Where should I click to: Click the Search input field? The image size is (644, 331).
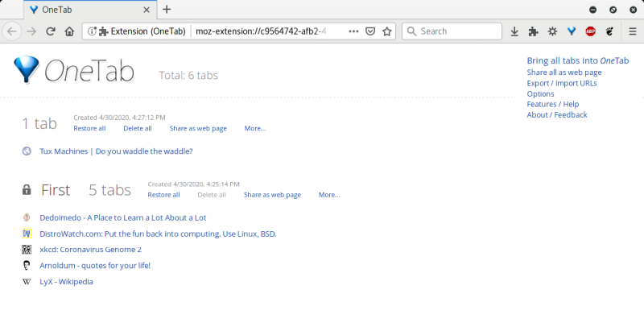pyautogui.click(x=452, y=31)
